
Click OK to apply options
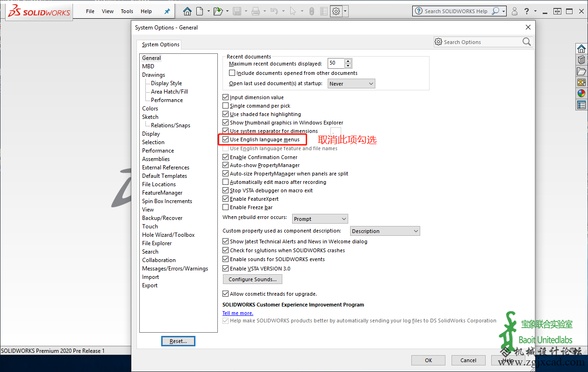click(428, 360)
